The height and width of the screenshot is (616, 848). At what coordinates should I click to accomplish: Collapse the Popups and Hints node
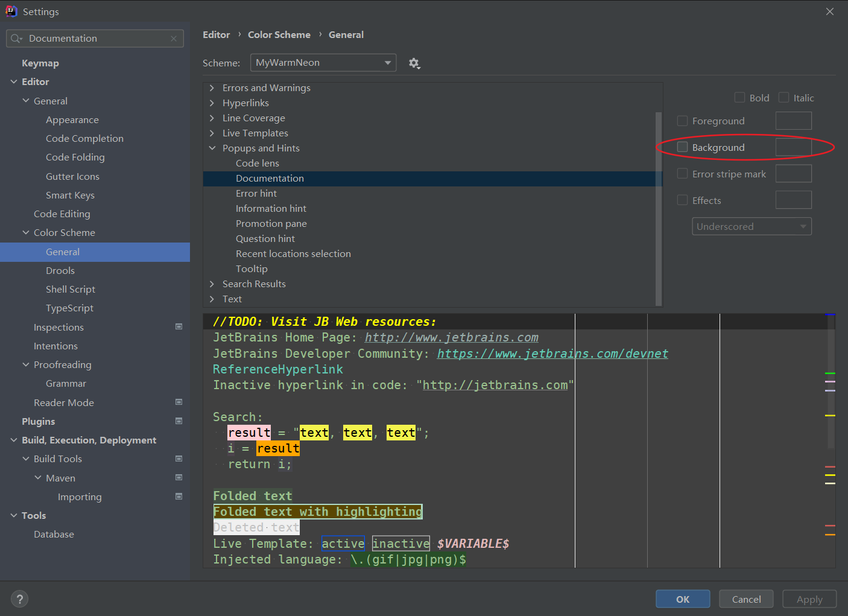point(212,148)
